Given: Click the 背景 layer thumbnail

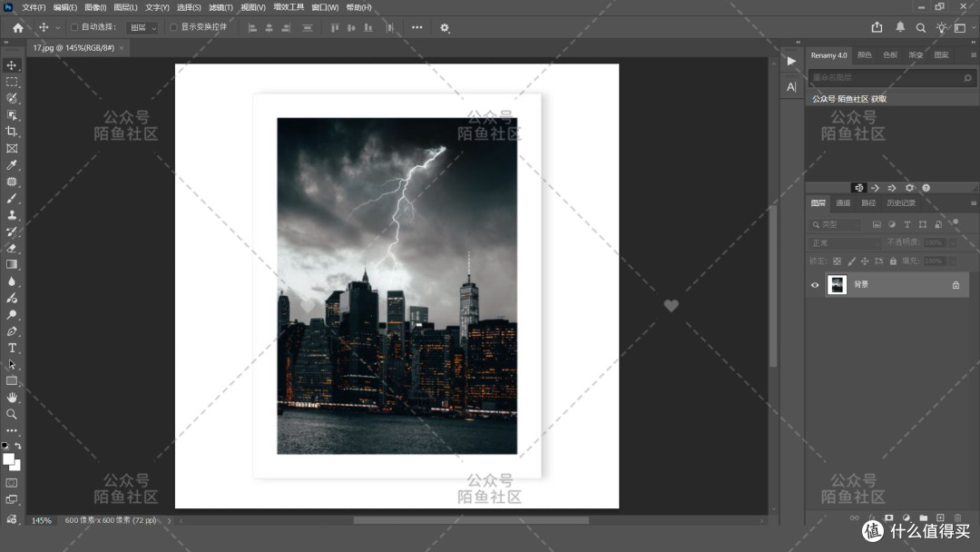Looking at the screenshot, I should [x=837, y=285].
